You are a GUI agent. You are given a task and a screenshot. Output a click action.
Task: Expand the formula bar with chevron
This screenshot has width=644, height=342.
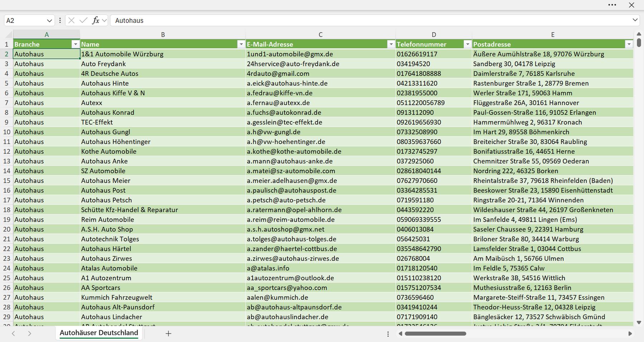pyautogui.click(x=635, y=20)
